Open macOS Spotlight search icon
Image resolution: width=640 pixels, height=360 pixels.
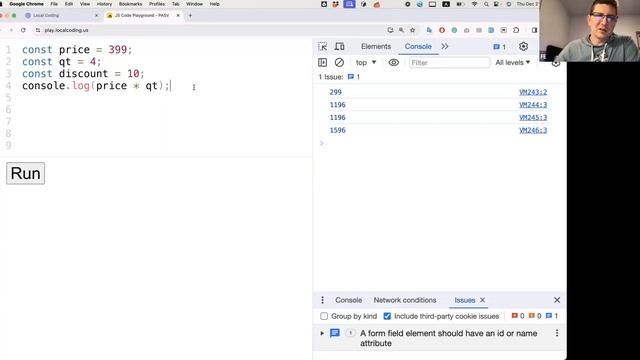pyautogui.click(x=486, y=4)
